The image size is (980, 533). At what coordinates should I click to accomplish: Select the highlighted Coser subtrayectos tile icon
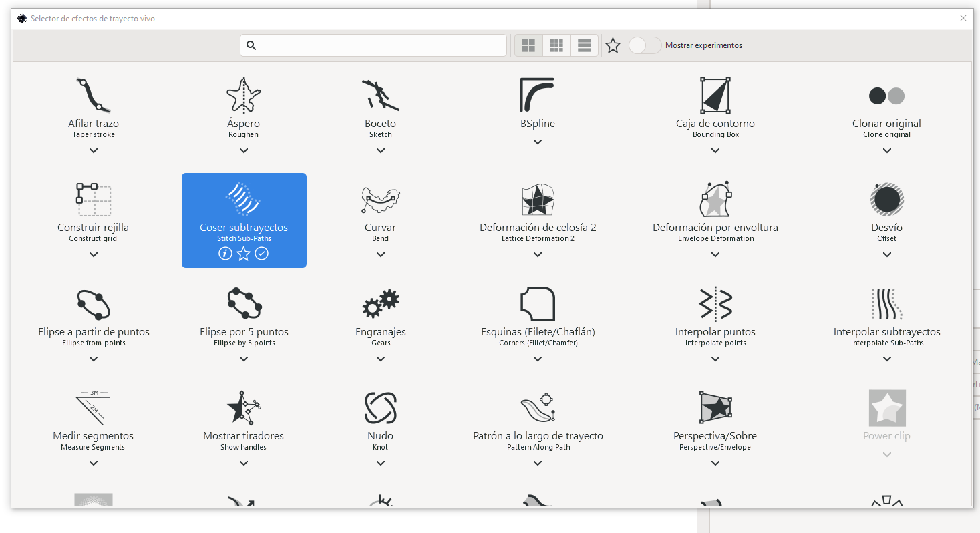243,199
